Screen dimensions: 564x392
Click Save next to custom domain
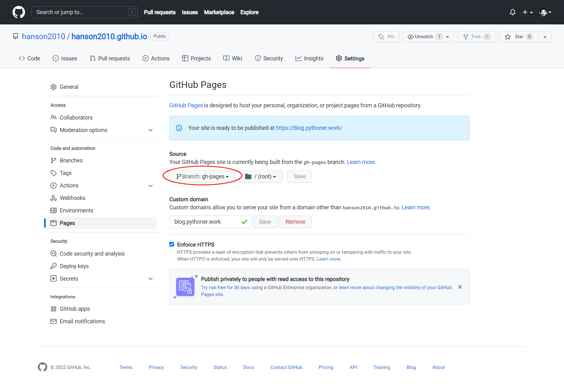tap(265, 222)
